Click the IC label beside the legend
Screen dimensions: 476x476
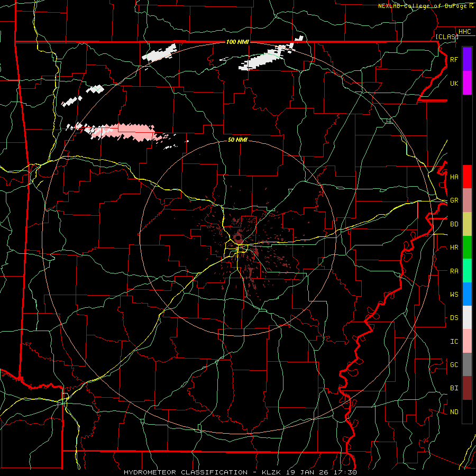(454, 342)
